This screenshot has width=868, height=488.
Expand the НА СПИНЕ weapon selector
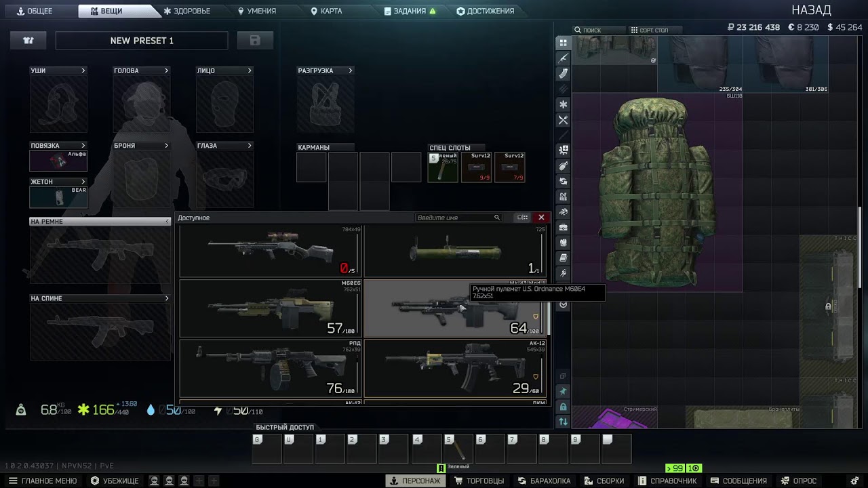[x=167, y=298]
